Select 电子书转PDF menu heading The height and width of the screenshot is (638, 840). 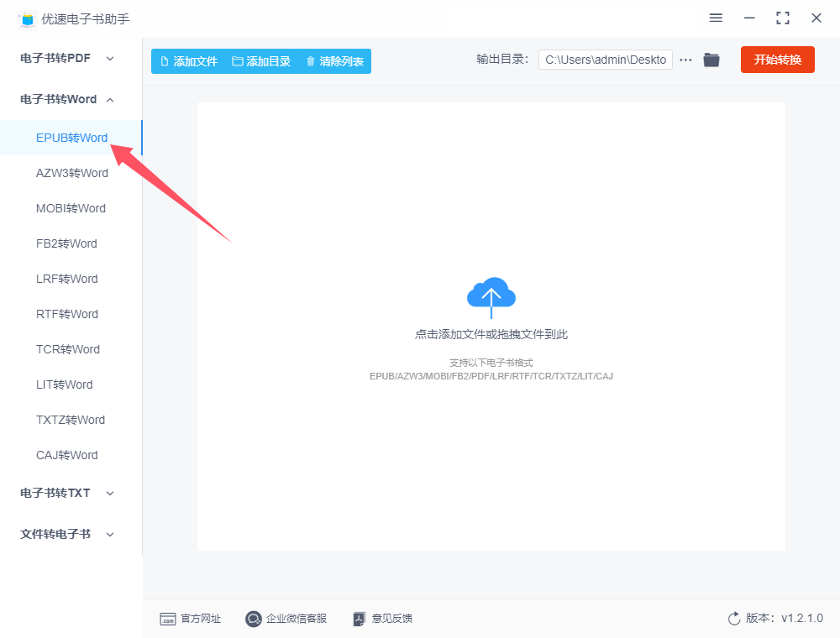(55, 58)
